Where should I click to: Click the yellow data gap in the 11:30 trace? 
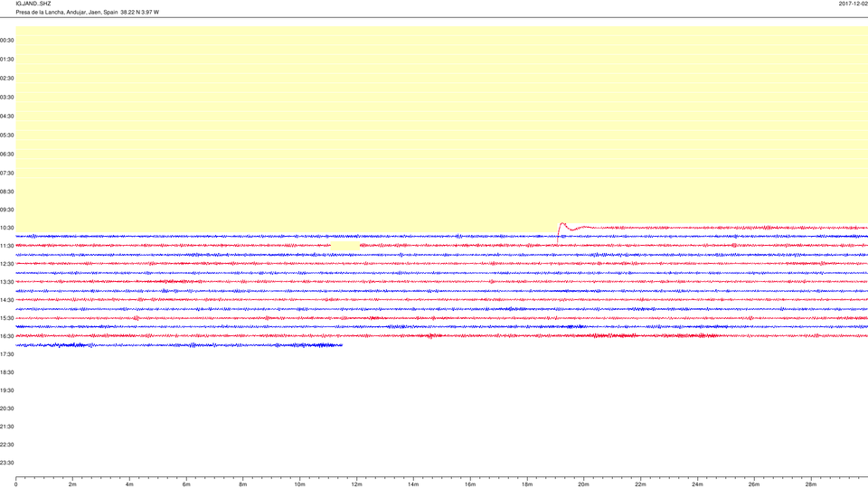[x=344, y=245]
